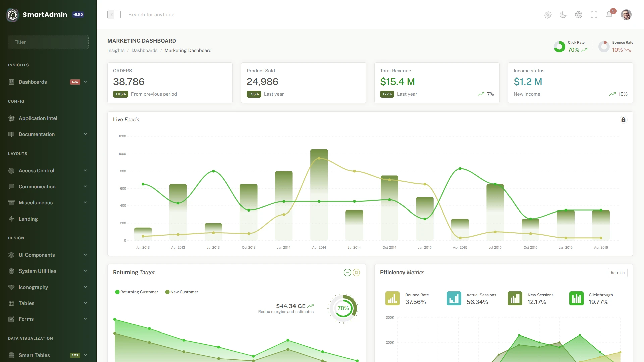Toggle the New Customer legend series
644x362 pixels.
181,292
